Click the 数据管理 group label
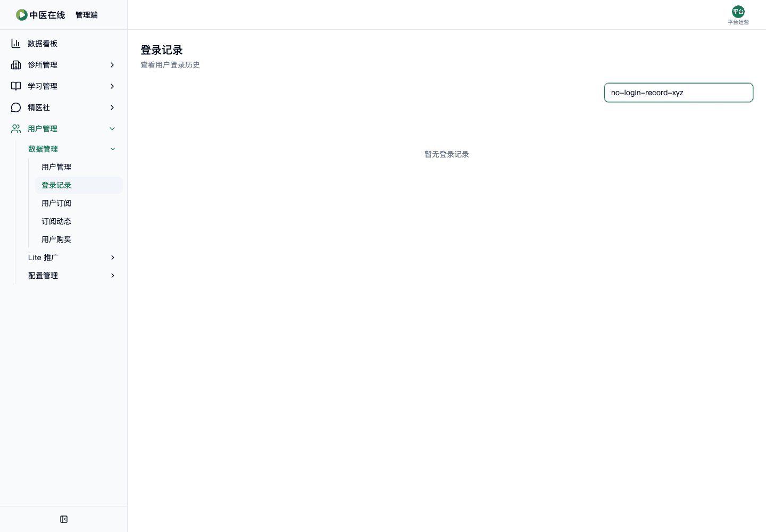Image resolution: width=766 pixels, height=532 pixels. pyautogui.click(x=43, y=149)
